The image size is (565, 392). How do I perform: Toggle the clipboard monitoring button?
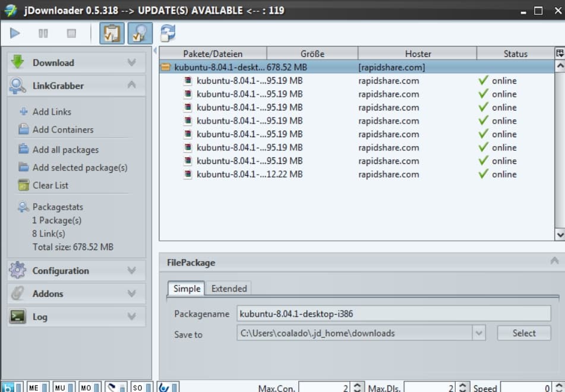point(112,33)
